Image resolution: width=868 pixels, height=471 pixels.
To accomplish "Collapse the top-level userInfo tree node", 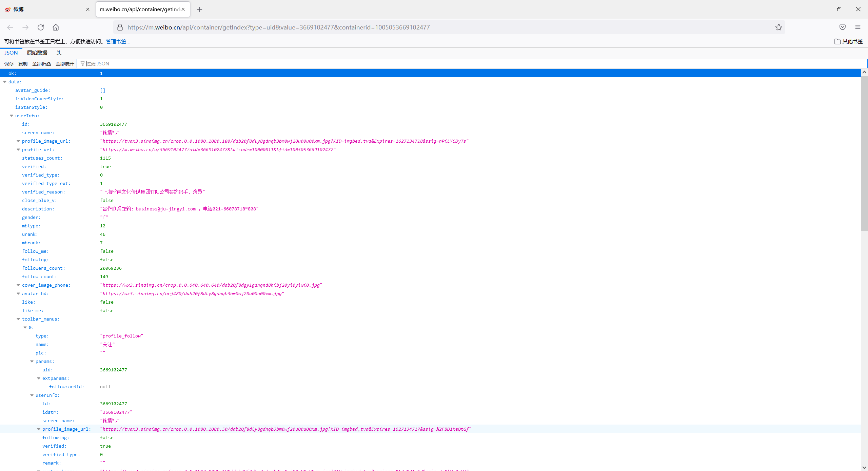I will tap(12, 116).
